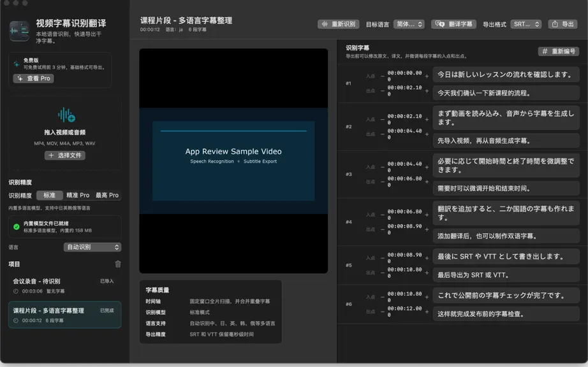Click the 重新识别 re-recognize button
This screenshot has height=367, width=588.
[338, 24]
